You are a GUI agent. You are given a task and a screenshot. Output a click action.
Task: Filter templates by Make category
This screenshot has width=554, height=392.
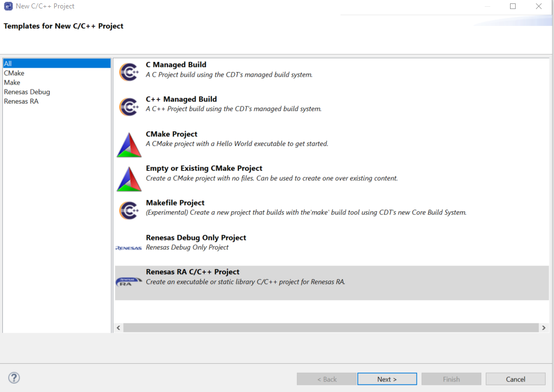pyautogui.click(x=12, y=82)
